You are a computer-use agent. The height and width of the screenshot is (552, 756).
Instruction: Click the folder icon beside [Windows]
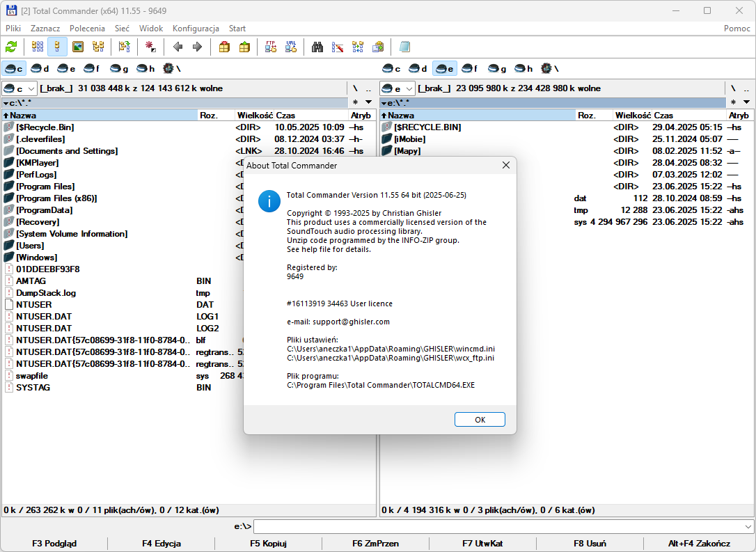(x=8, y=258)
